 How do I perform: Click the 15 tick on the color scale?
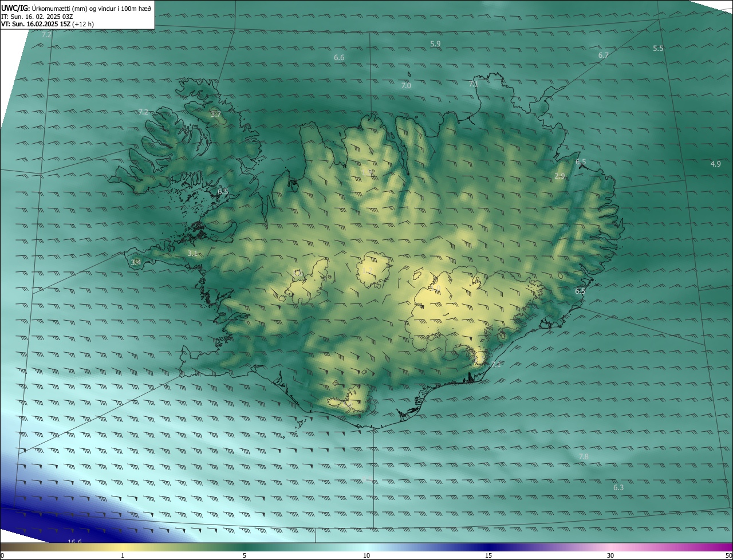click(488, 555)
